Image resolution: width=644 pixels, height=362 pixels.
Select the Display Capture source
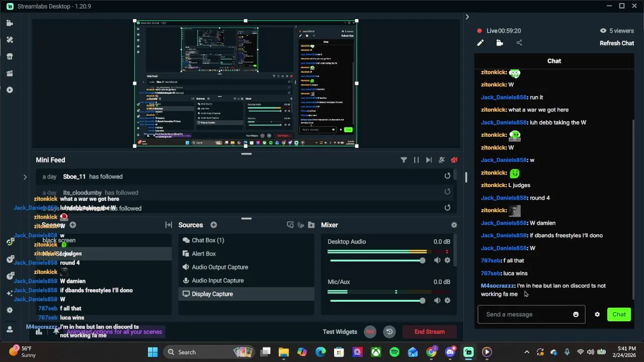point(246,294)
